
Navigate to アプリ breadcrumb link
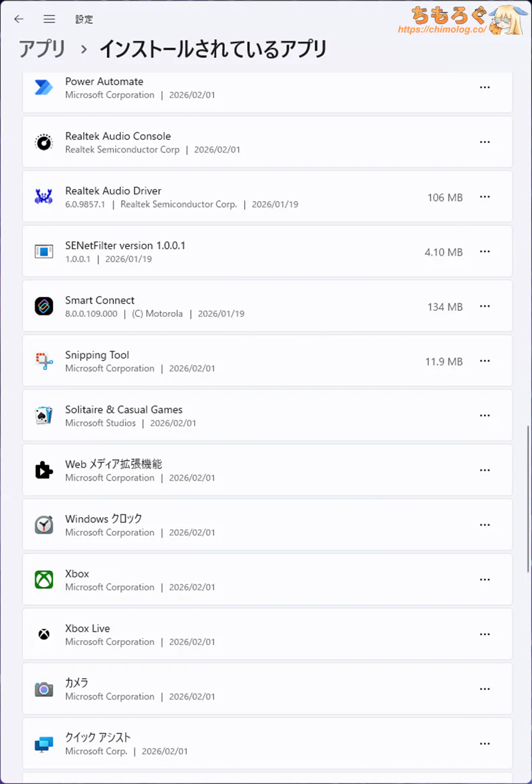pyautogui.click(x=42, y=49)
